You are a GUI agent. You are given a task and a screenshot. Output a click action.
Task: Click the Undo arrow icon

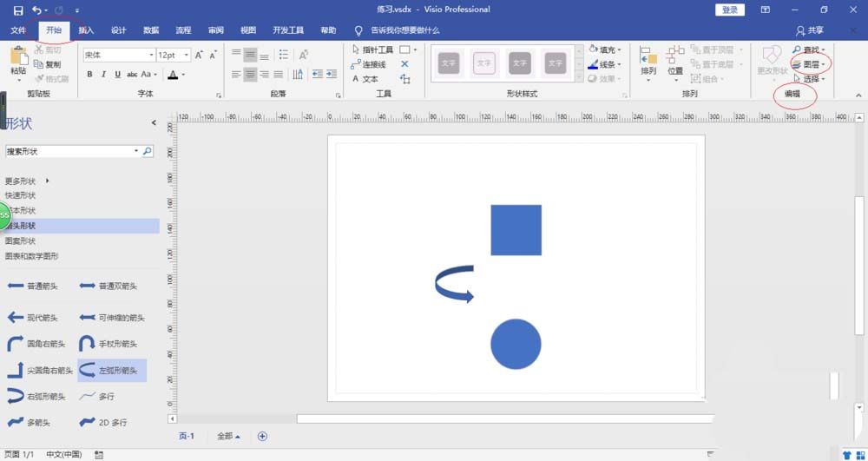pyautogui.click(x=37, y=10)
